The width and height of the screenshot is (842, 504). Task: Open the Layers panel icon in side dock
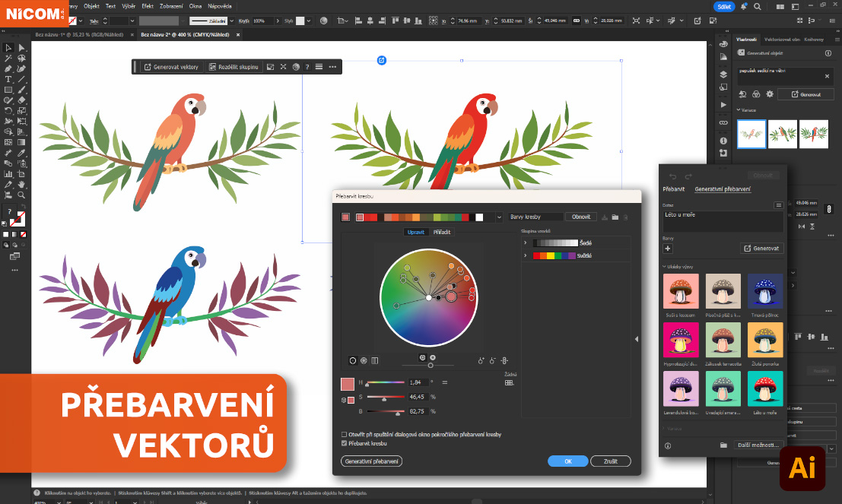723,74
